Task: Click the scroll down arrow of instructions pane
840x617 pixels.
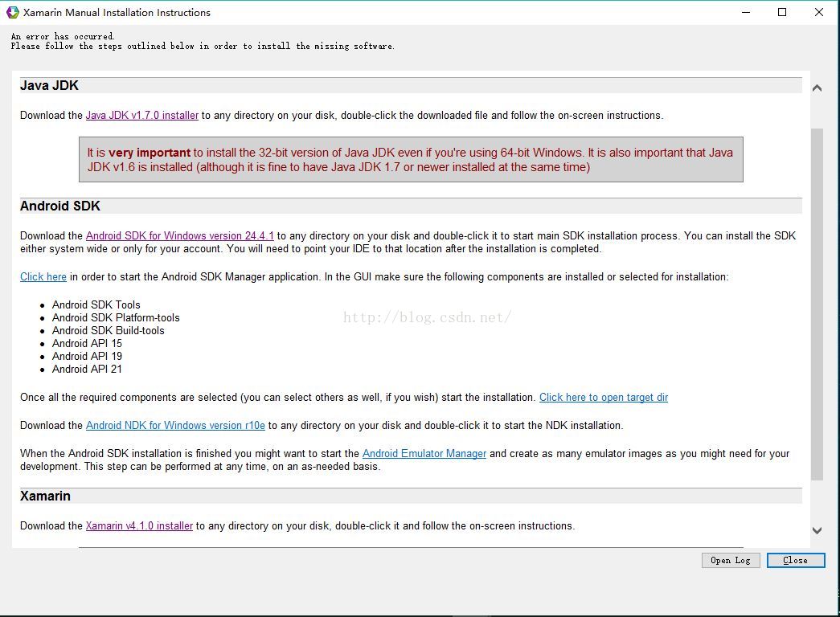Action: (x=817, y=531)
